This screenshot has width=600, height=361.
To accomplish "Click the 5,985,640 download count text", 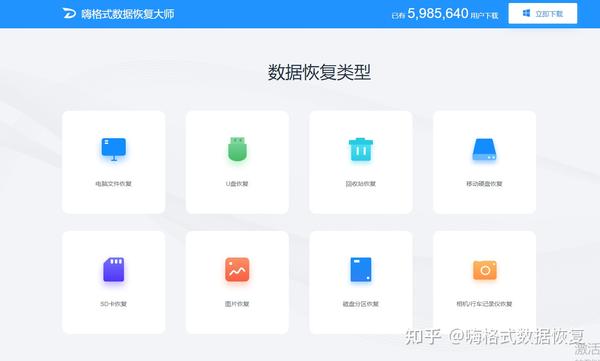I will [x=438, y=13].
